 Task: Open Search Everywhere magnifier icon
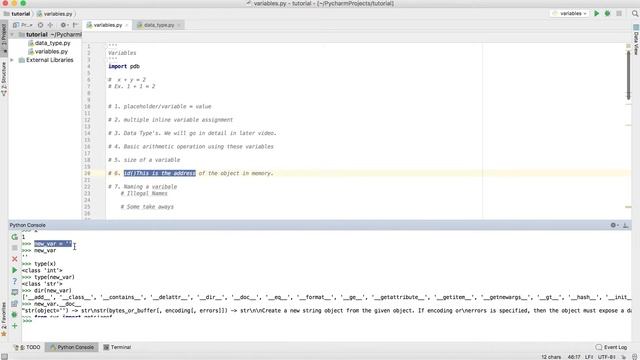click(x=635, y=13)
